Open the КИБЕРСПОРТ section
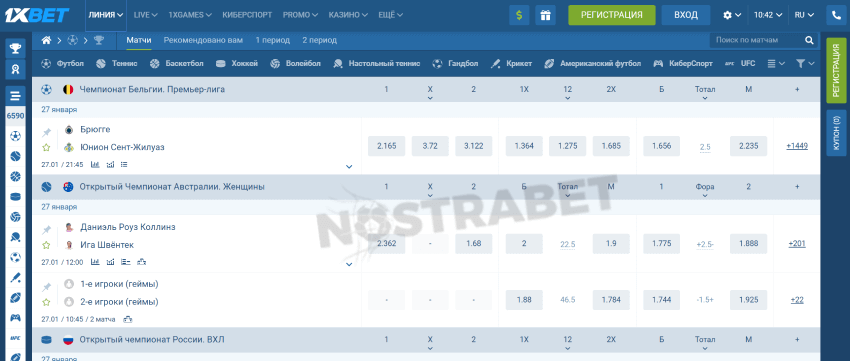Screen dimensions: 850x361 [x=247, y=15]
